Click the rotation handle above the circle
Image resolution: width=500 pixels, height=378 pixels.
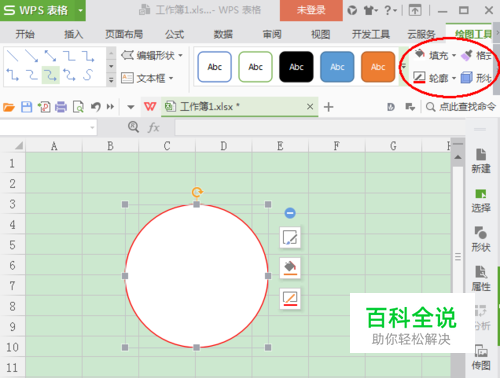point(197,192)
